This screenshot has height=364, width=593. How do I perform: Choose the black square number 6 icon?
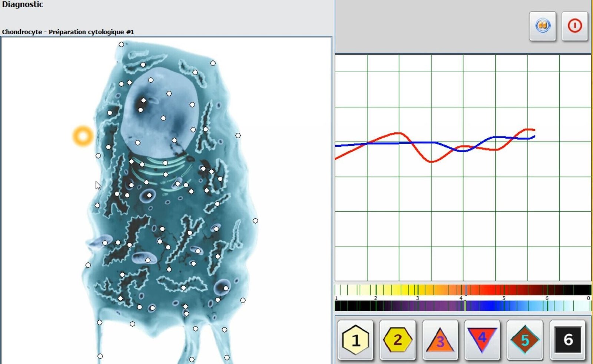[x=567, y=340]
